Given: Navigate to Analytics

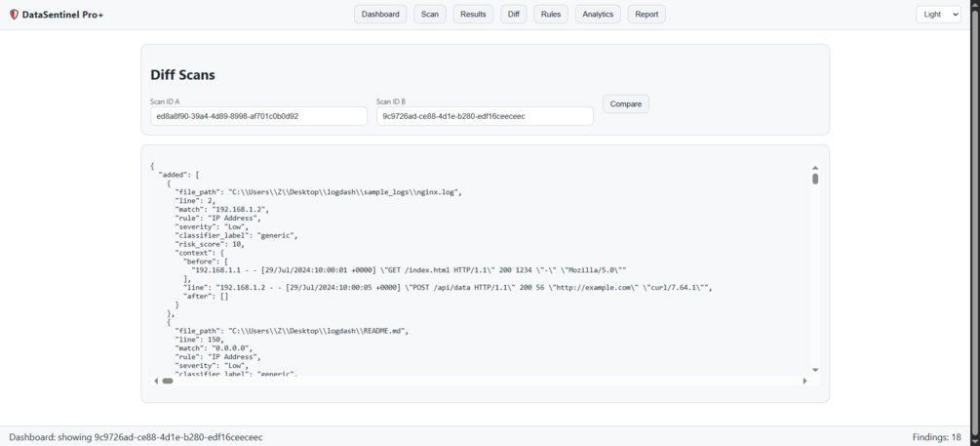Looking at the screenshot, I should coord(598,15).
